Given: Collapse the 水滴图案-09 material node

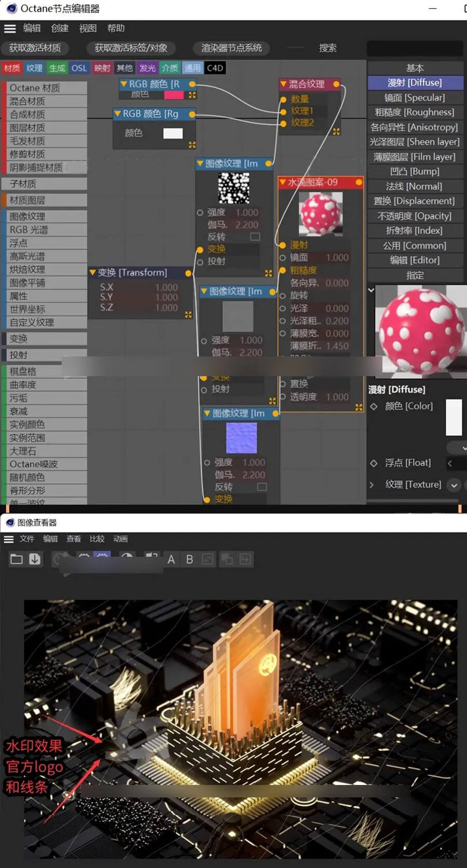Looking at the screenshot, I should pyautogui.click(x=282, y=183).
